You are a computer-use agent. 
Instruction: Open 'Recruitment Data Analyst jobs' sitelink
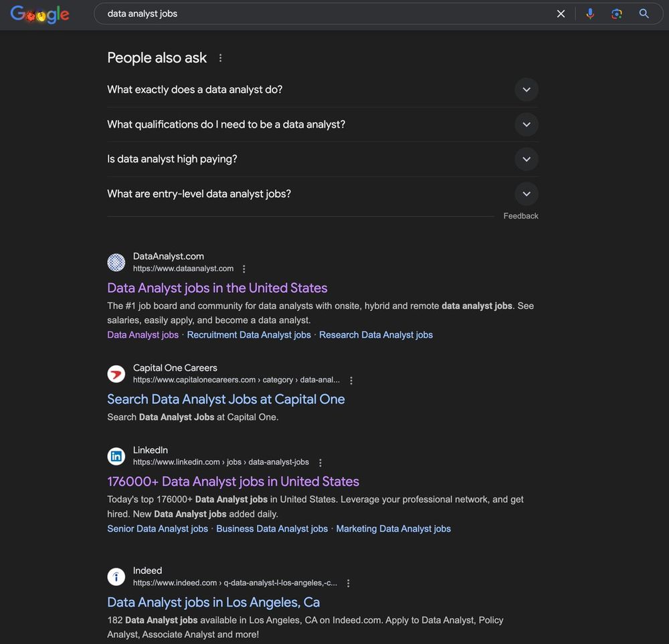(x=249, y=335)
